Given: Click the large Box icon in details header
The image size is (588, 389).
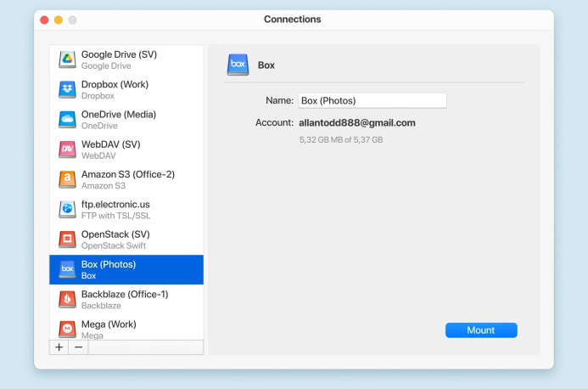Looking at the screenshot, I should pos(238,65).
